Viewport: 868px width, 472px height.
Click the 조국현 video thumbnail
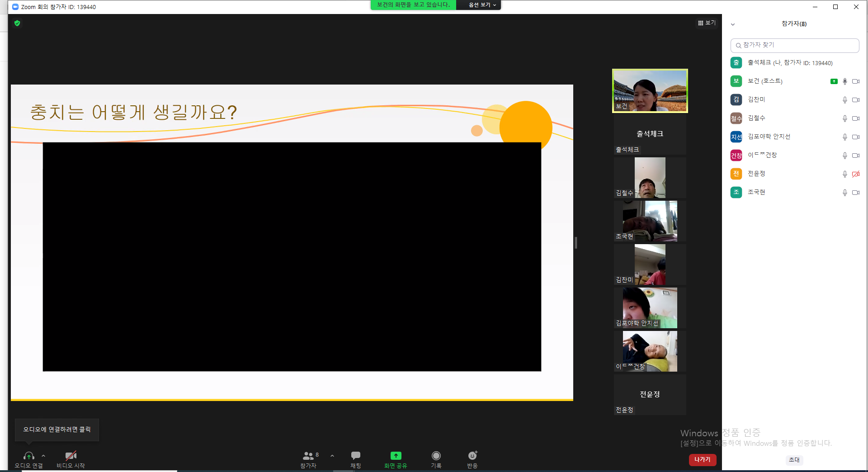(x=650, y=221)
